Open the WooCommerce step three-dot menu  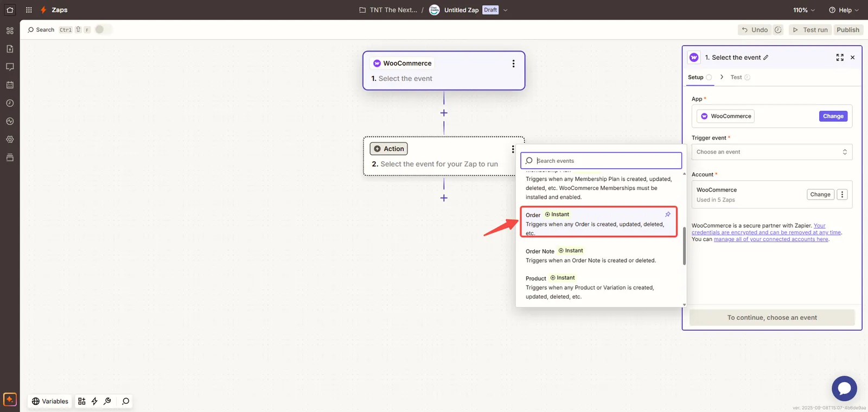[513, 64]
